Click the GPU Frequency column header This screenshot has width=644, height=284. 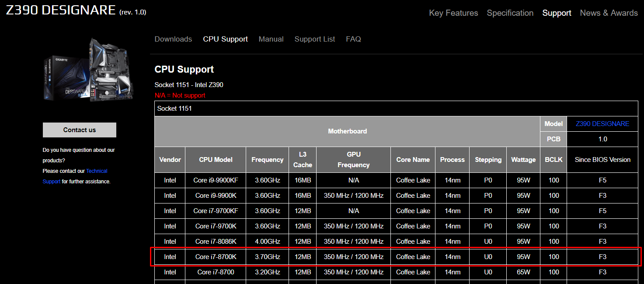tap(354, 160)
